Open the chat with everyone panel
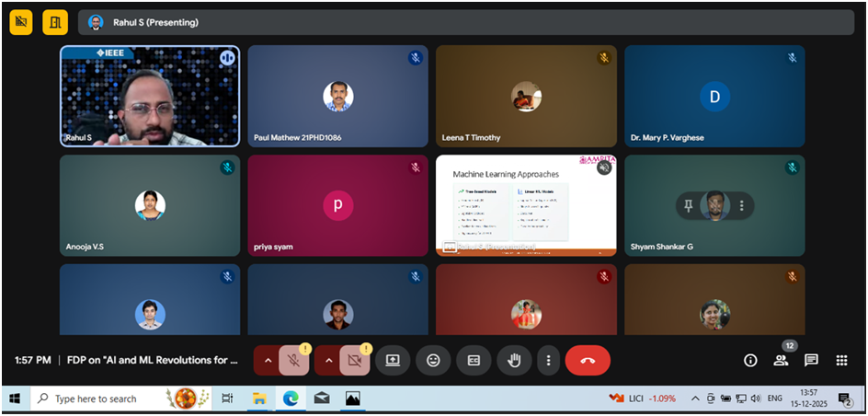Viewport: 868px width, 416px height. click(x=811, y=360)
